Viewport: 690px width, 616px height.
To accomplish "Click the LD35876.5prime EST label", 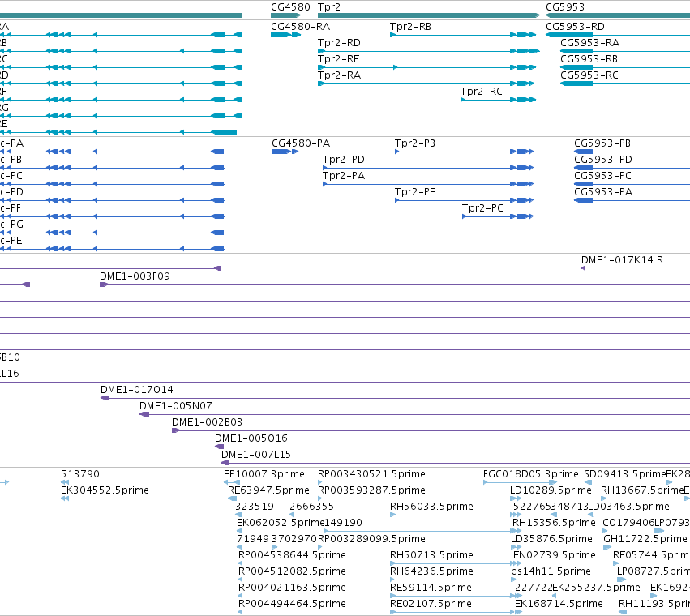I will [551, 540].
